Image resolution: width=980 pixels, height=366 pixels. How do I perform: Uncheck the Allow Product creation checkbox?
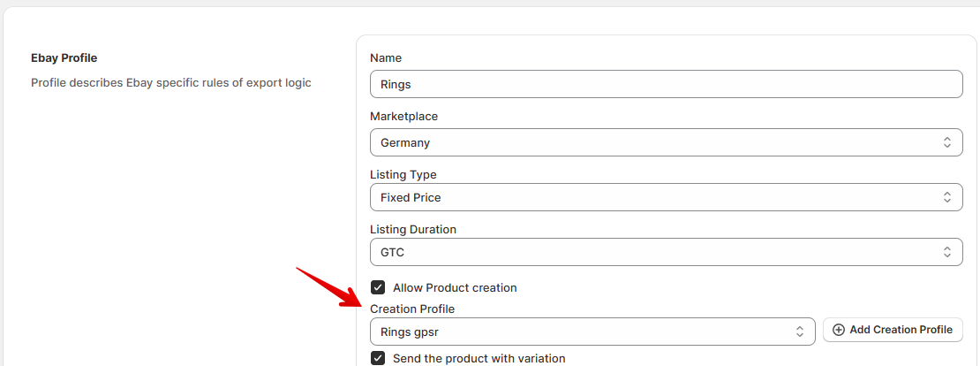(378, 287)
